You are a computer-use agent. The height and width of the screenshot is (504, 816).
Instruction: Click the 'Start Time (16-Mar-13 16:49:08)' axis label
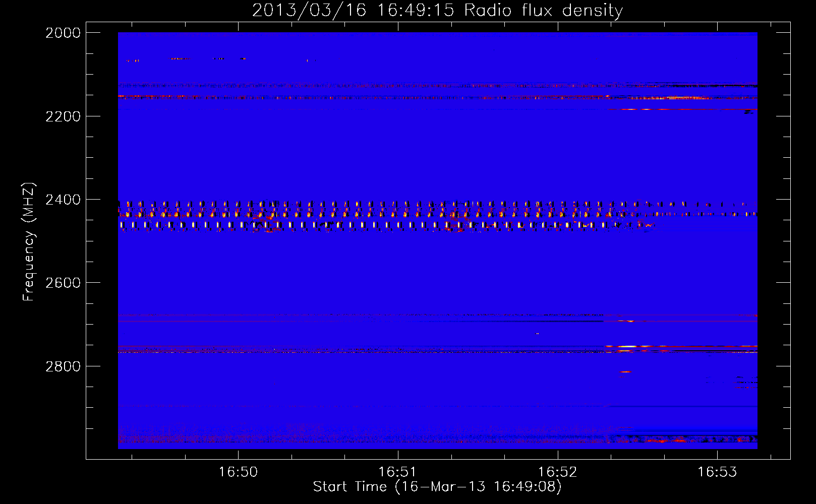pos(437,487)
